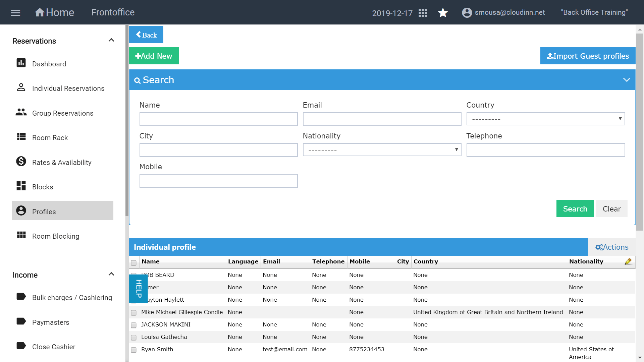
Task: Check the Ryan Smith row checkbox
Action: (133, 350)
